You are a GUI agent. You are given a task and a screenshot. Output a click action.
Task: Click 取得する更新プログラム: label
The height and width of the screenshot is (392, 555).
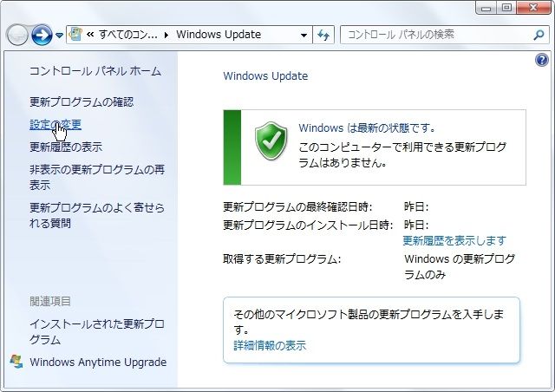282,259
